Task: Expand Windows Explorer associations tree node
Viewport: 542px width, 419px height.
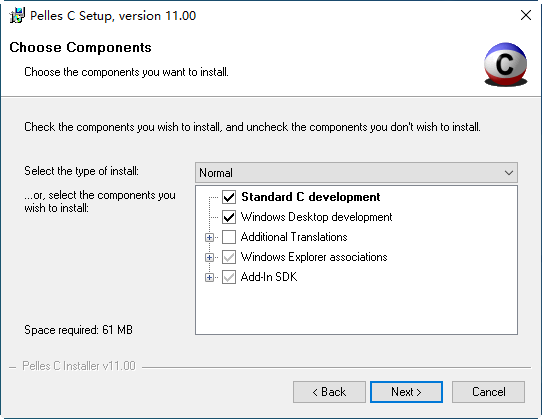Action: pos(209,257)
